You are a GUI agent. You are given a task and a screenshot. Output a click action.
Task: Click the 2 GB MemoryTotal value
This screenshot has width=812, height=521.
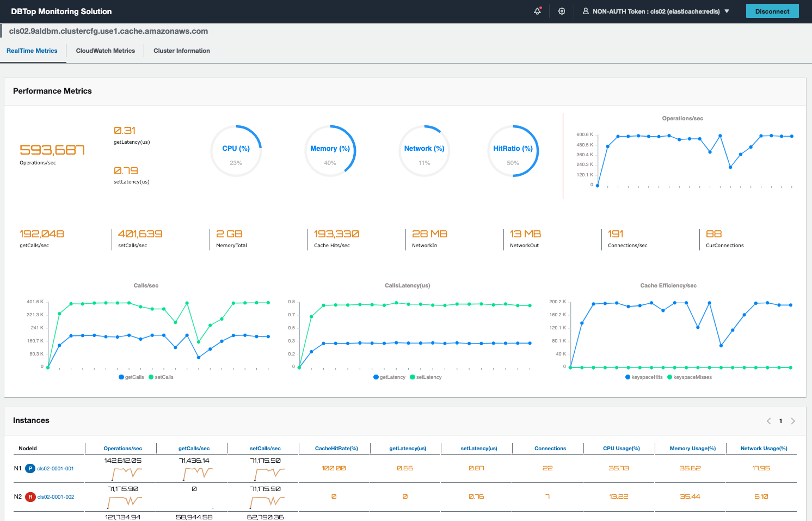click(229, 234)
